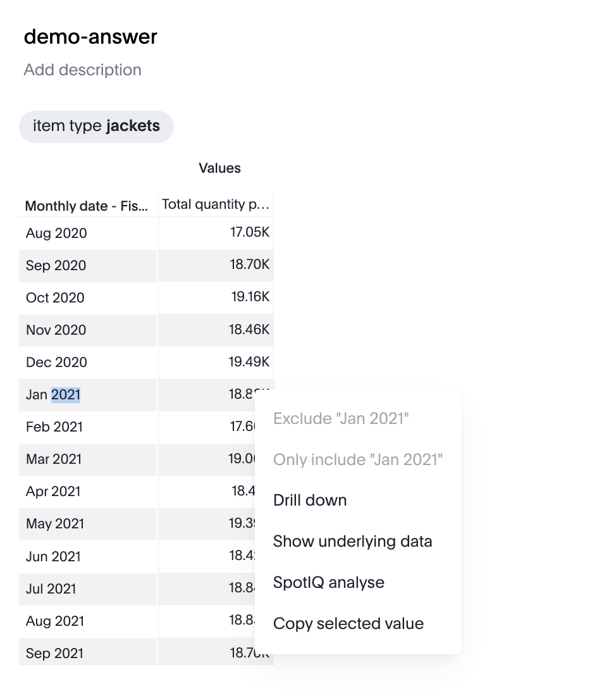Image resolution: width=616 pixels, height=691 pixels.
Task: Click the 'item type jackets' filter chip
Action: coord(96,127)
